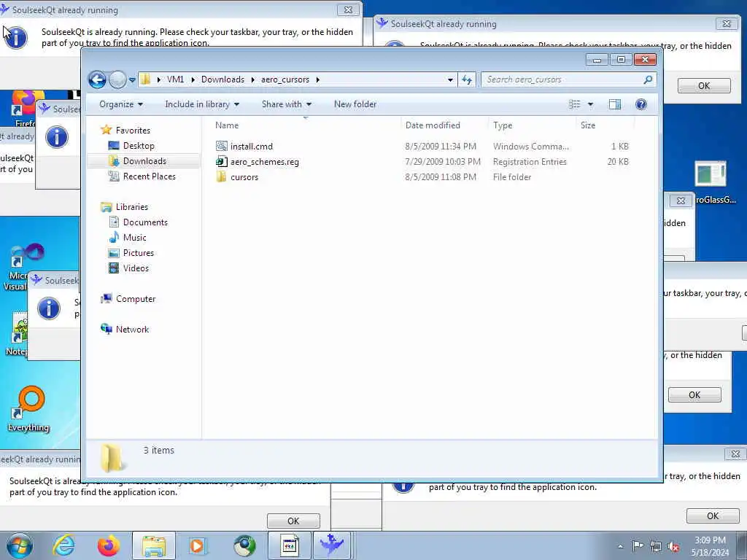Image resolution: width=747 pixels, height=560 pixels.
Task: Launch Firefox from the taskbar
Action: pyautogui.click(x=109, y=545)
